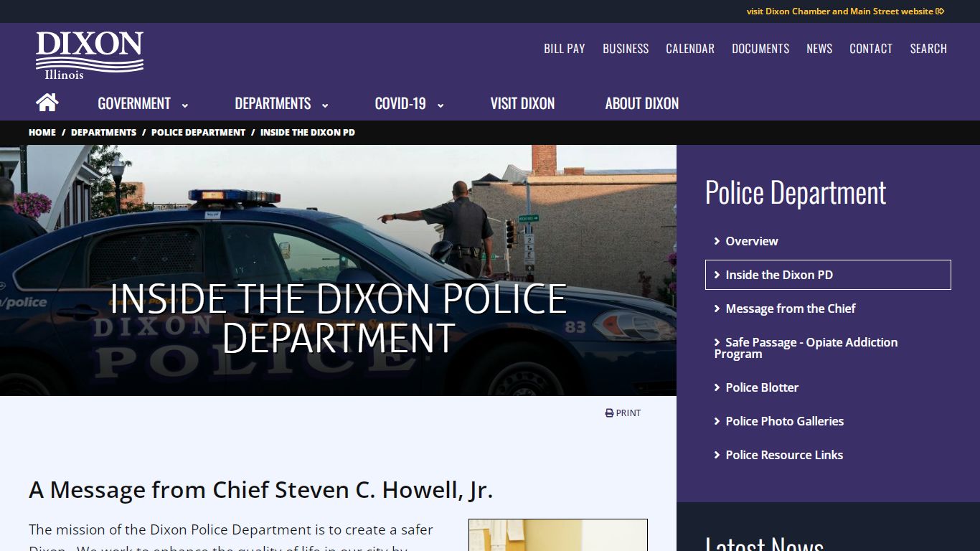The height and width of the screenshot is (551, 980).
Task: Open Police Photo Galleries sidebar link
Action: point(828,421)
